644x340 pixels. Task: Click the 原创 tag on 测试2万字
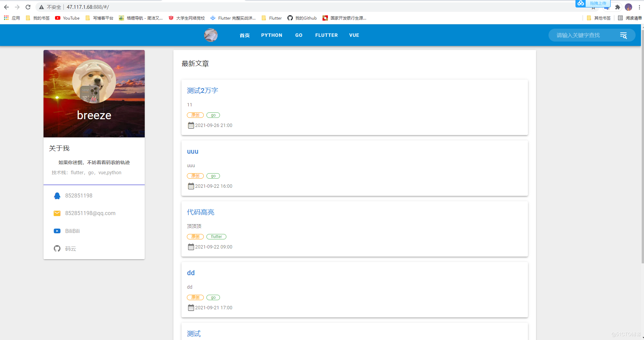(x=195, y=115)
